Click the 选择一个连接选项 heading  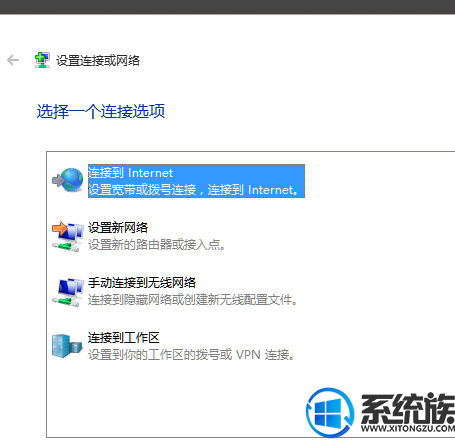point(101,111)
